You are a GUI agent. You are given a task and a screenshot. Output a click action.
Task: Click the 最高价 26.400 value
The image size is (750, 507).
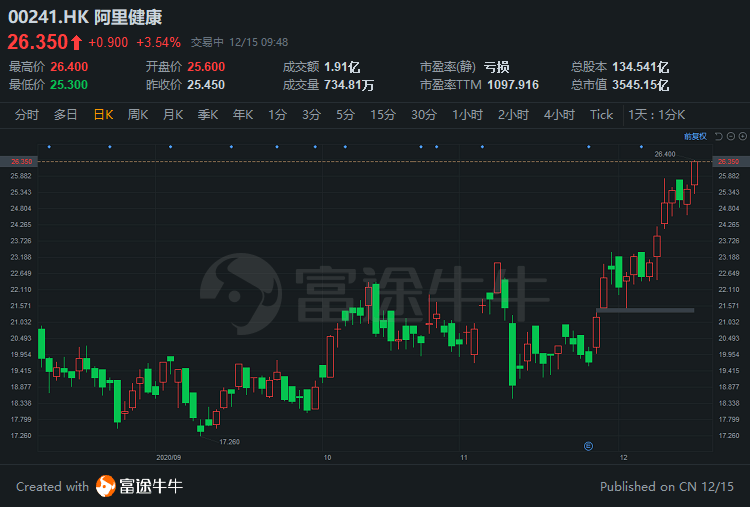pyautogui.click(x=69, y=67)
